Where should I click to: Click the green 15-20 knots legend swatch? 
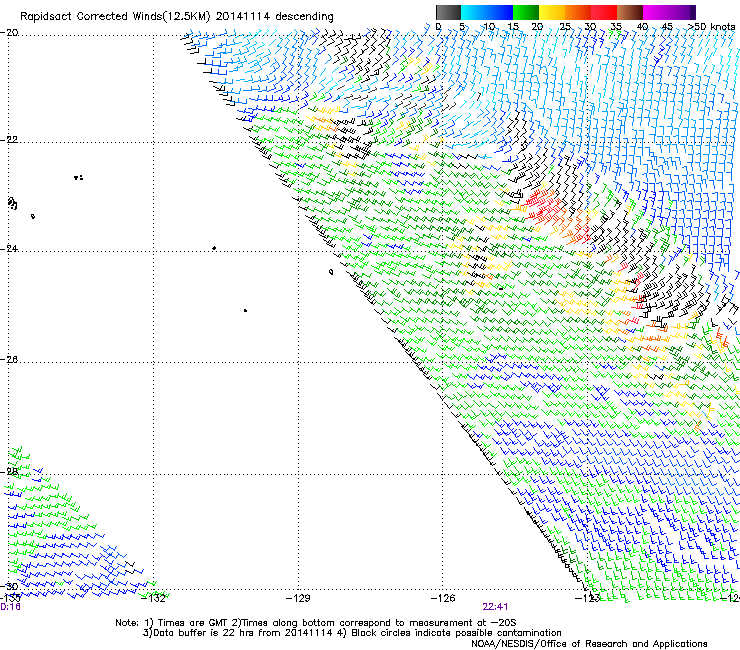(526, 12)
